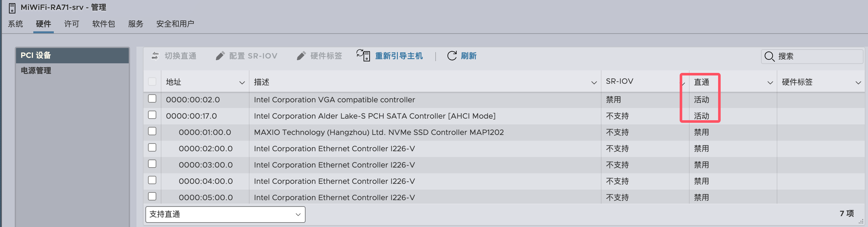This screenshot has width=868, height=227.
Task: Switch to the 许可 tab
Action: point(71,24)
